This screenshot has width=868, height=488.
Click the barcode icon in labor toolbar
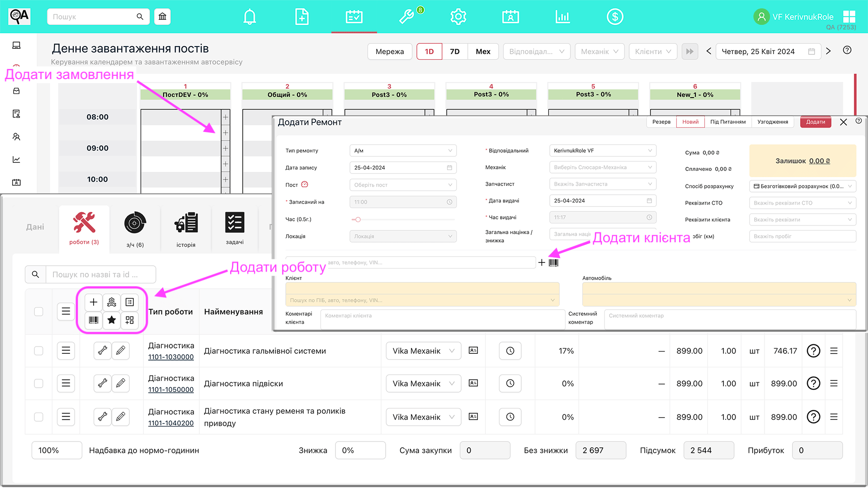pyautogui.click(x=94, y=320)
